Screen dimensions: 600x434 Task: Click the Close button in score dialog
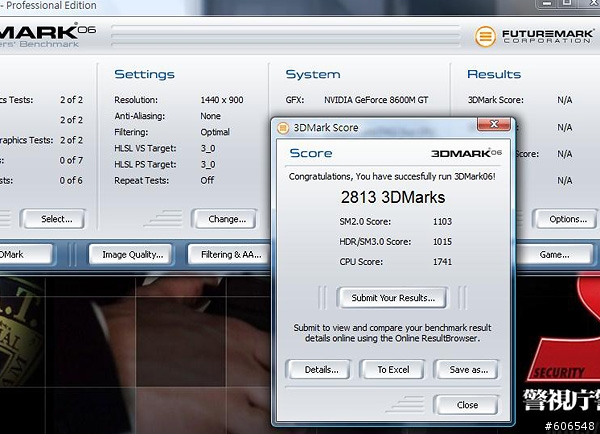[x=466, y=405]
